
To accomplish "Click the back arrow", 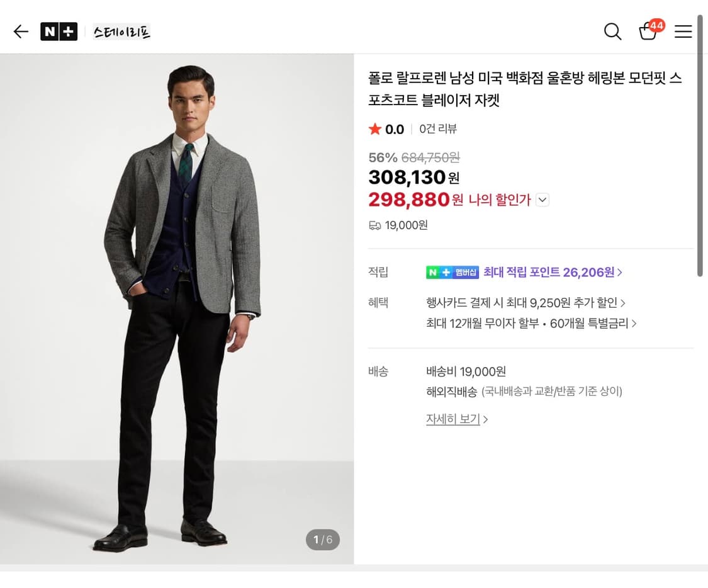I will [x=21, y=31].
